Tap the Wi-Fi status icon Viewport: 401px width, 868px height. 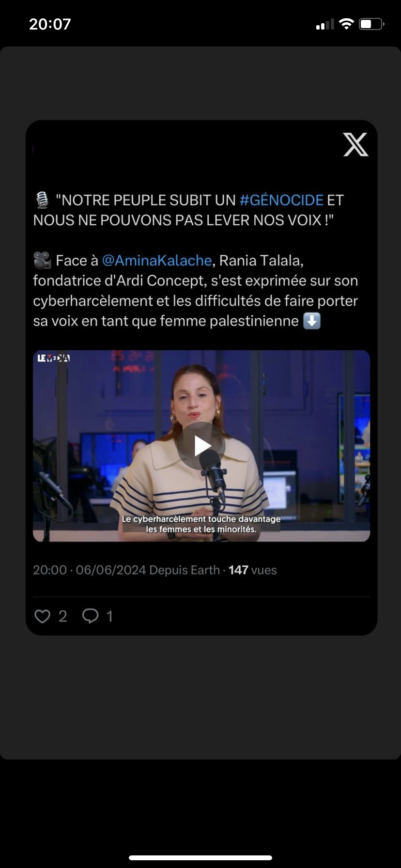point(346,24)
